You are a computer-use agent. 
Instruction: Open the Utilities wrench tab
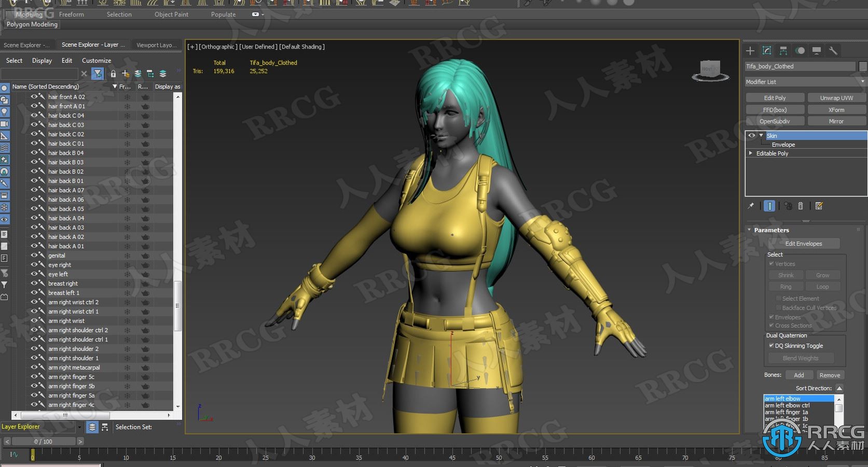pos(833,50)
